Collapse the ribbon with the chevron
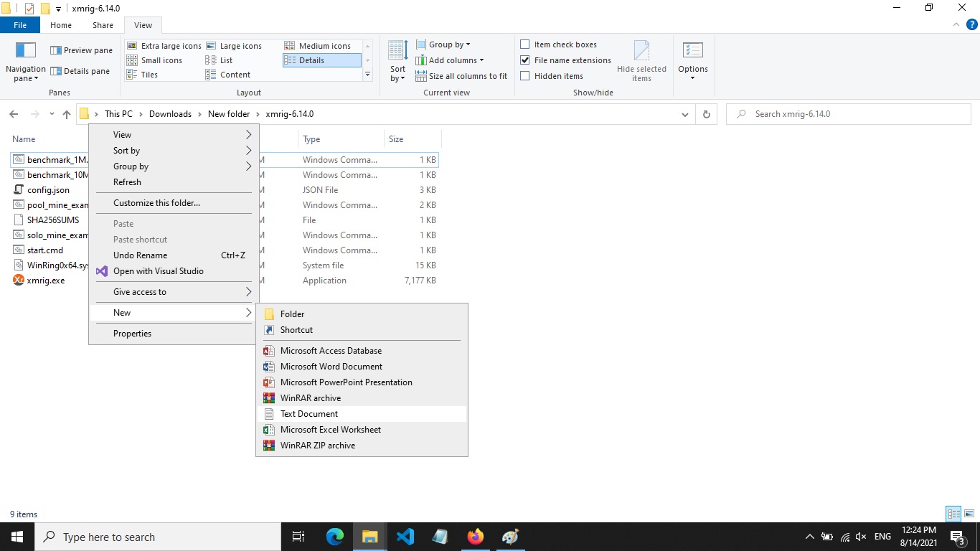 (956, 25)
